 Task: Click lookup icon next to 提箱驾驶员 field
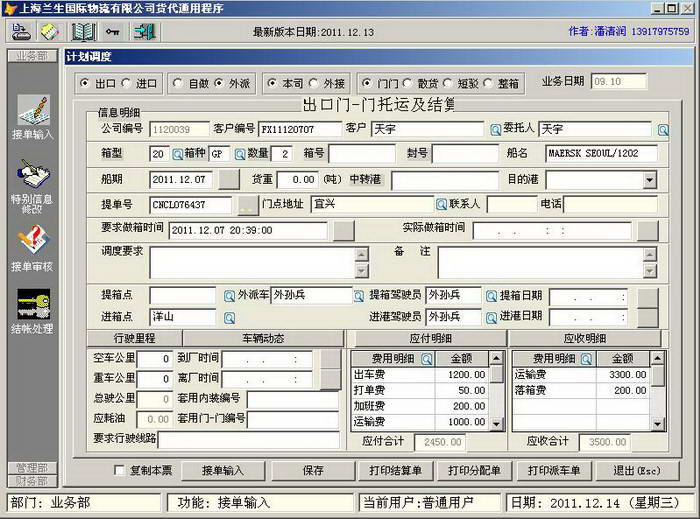[491, 296]
